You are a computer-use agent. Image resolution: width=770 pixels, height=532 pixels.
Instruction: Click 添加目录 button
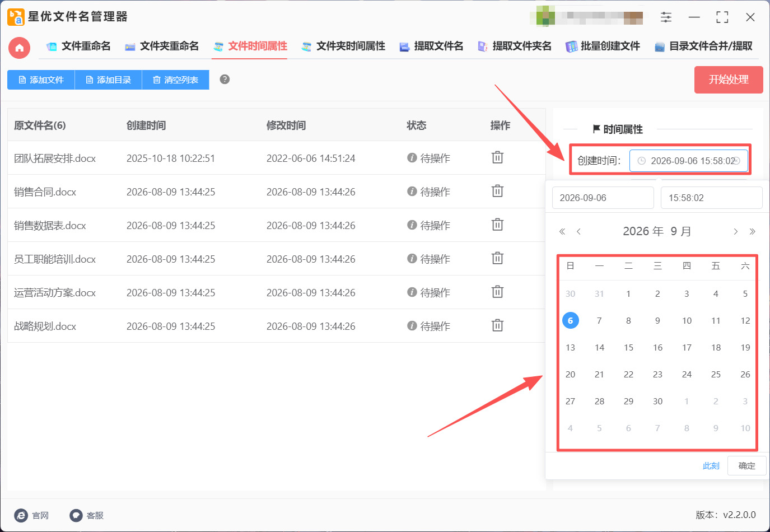pos(108,80)
